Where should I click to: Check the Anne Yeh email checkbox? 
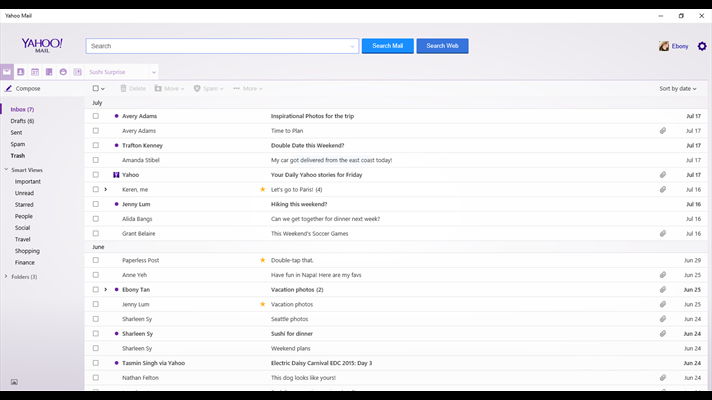coord(95,275)
